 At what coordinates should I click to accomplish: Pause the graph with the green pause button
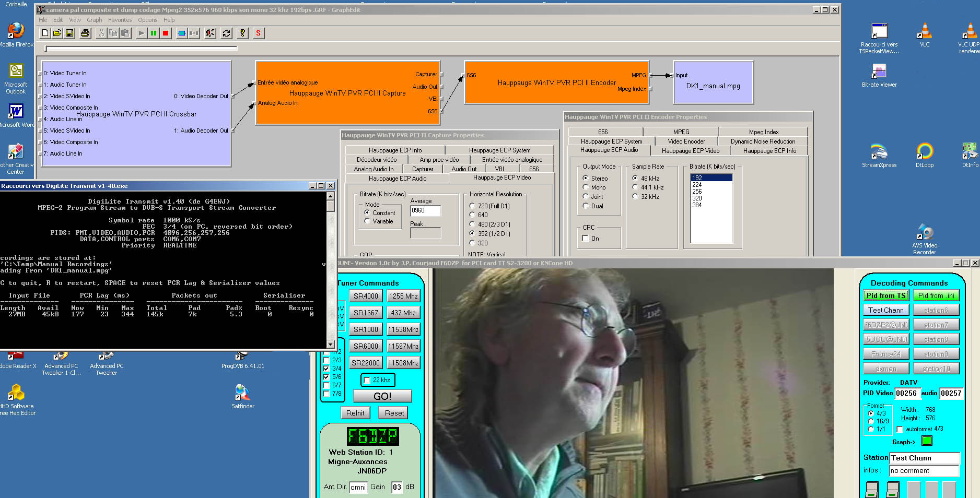pyautogui.click(x=154, y=33)
